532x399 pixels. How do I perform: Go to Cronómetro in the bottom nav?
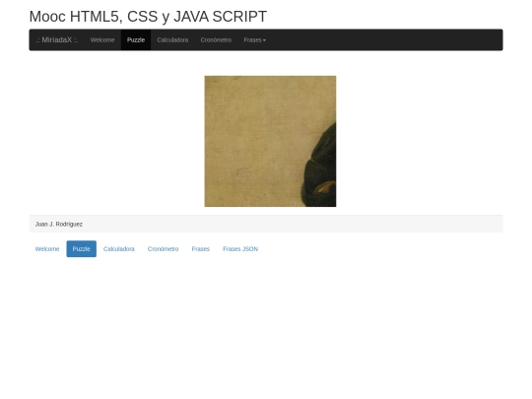[x=164, y=249]
